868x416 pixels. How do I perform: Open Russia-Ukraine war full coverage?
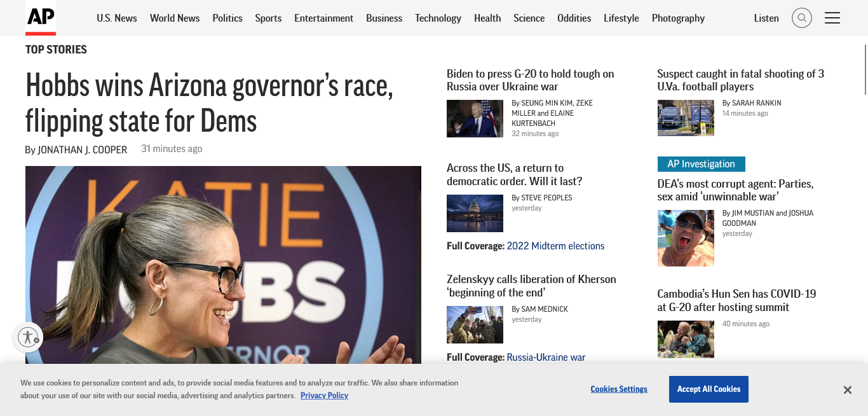(546, 357)
